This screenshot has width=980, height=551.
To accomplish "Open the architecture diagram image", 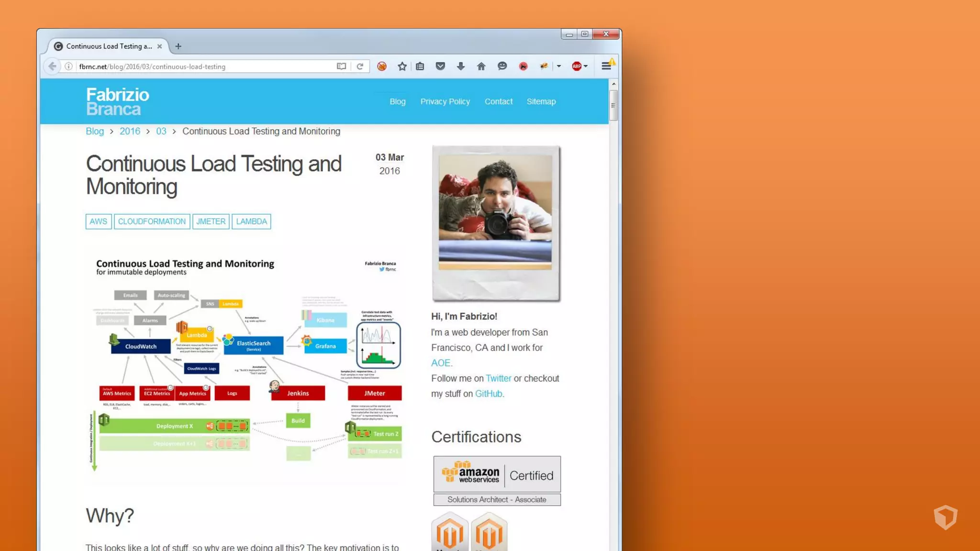I will [x=246, y=365].
